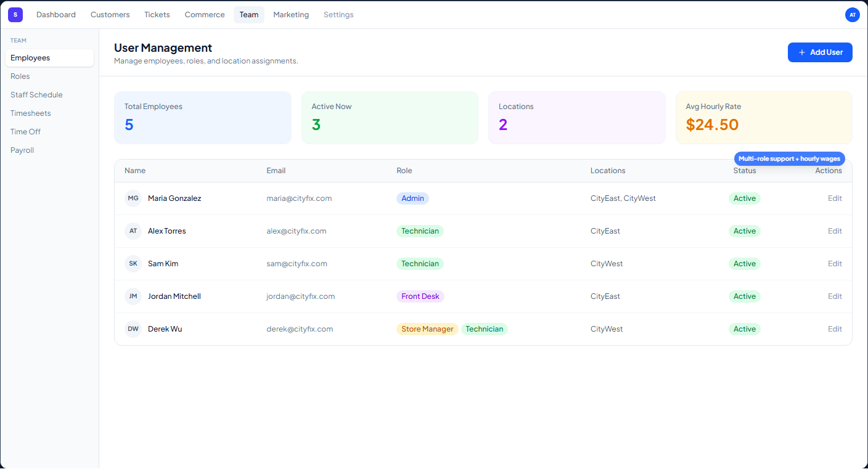Open the Commerce tab

205,15
